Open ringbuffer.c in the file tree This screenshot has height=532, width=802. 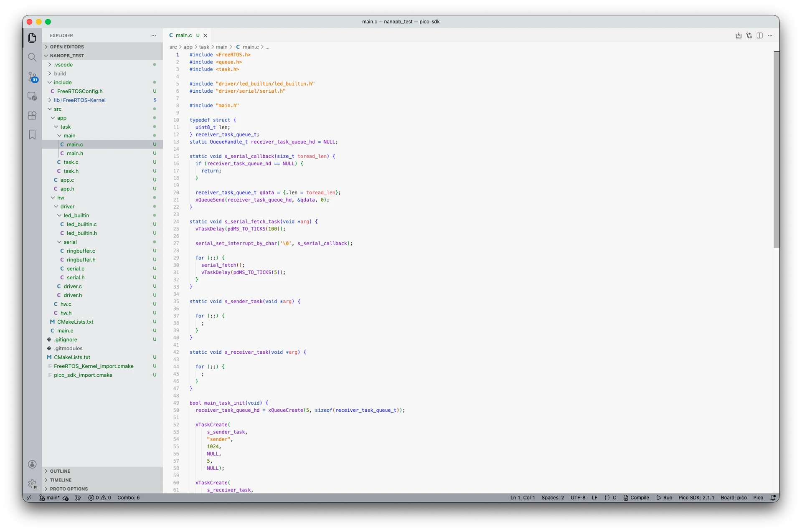[81, 251]
